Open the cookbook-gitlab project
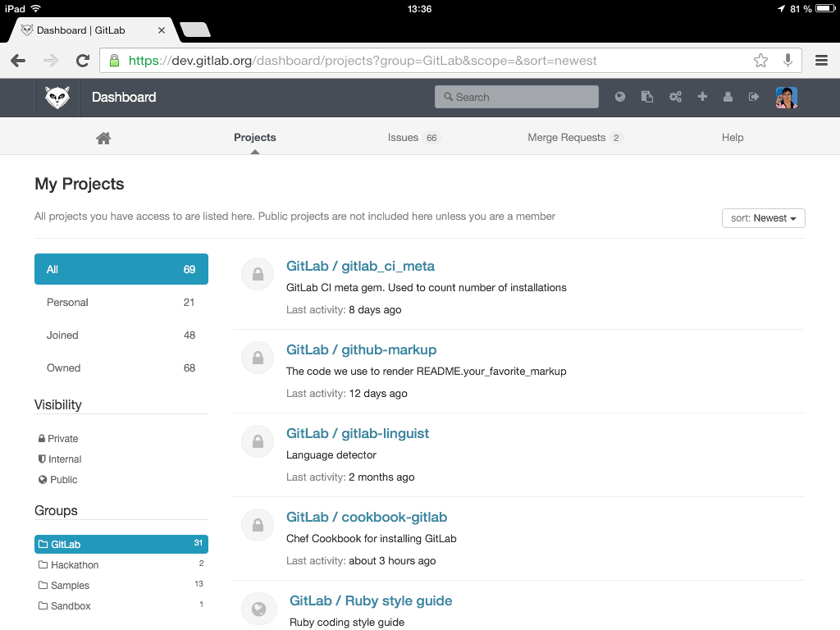Viewport: 840px width, 630px height. coord(367,517)
